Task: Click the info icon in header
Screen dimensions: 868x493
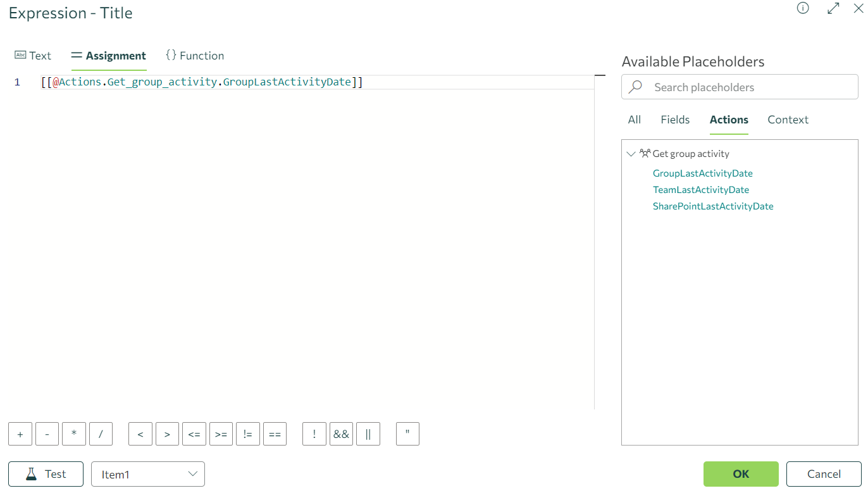Action: (803, 8)
